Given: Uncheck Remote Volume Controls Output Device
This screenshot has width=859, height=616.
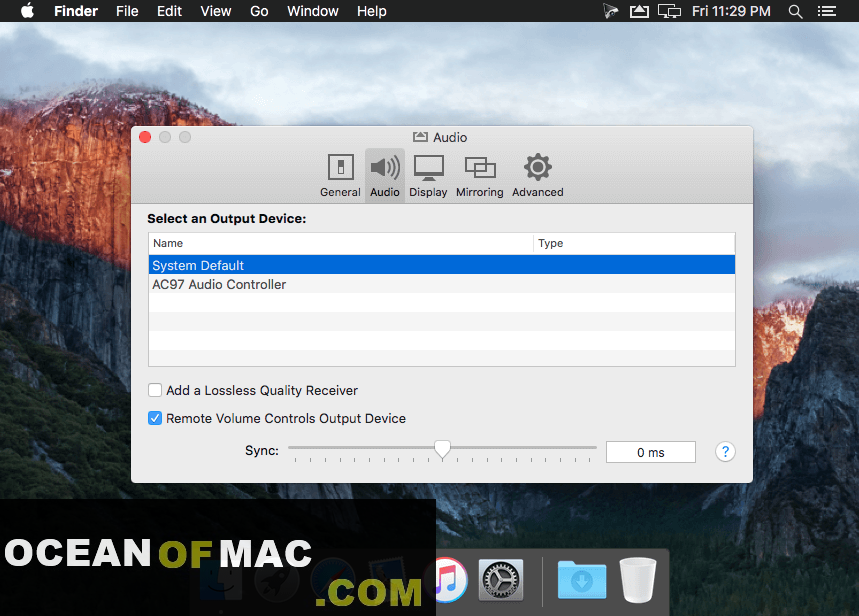Looking at the screenshot, I should click(x=155, y=418).
